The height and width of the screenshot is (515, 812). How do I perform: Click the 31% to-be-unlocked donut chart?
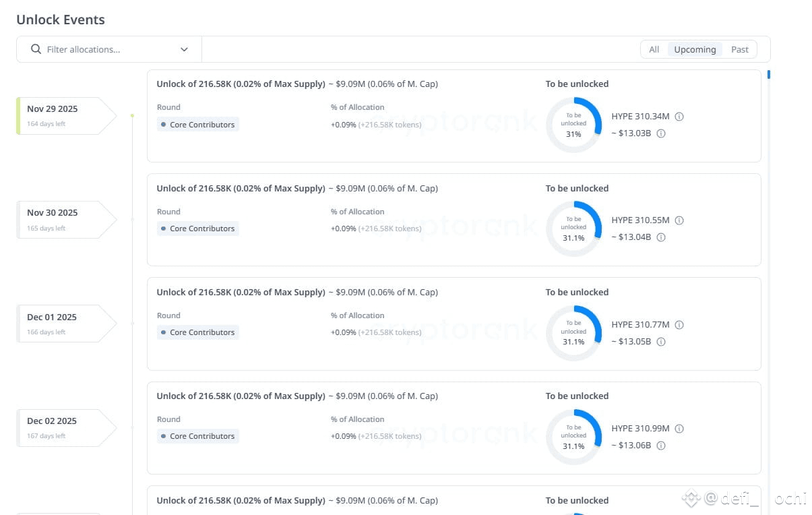(x=573, y=125)
